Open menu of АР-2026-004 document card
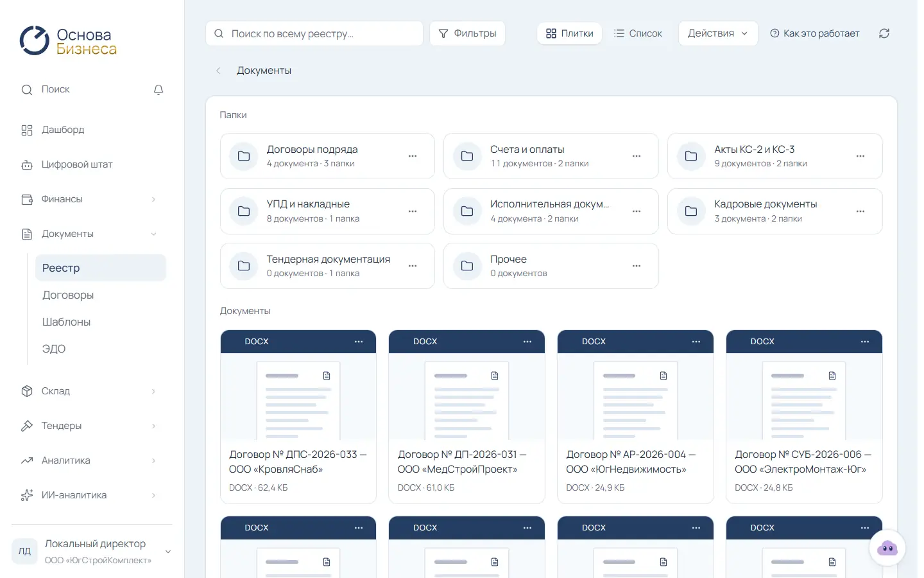This screenshot has width=924, height=578. coord(696,342)
